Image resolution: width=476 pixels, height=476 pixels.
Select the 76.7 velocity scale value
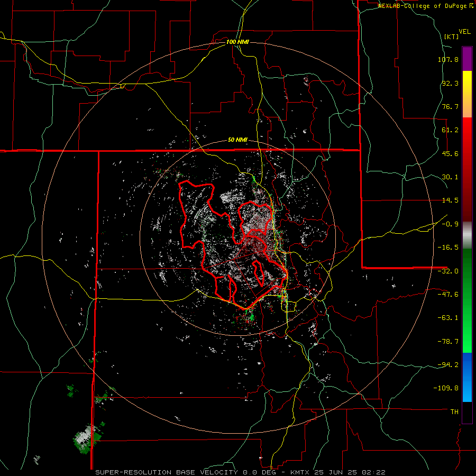(450, 106)
